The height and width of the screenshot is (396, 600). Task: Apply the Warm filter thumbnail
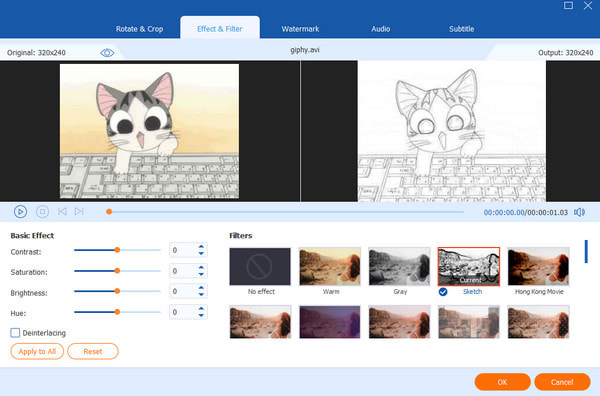coord(330,267)
